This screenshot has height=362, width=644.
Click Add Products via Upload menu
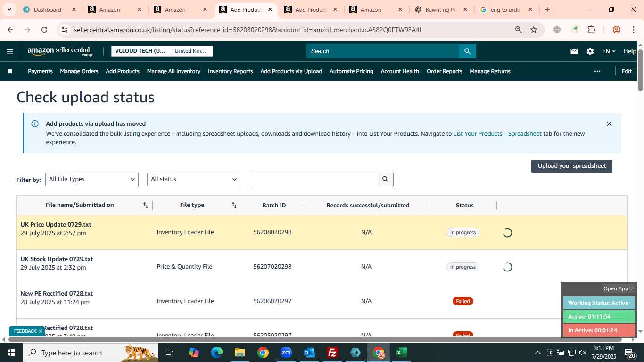pos(291,71)
